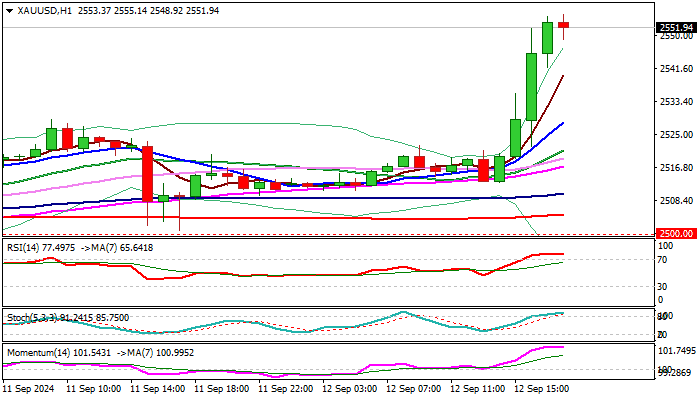Click the latest small red candle at right edge

tap(564, 25)
